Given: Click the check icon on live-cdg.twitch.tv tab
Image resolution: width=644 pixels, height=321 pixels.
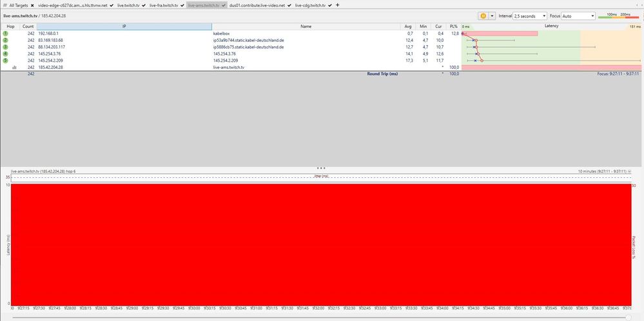Looking at the screenshot, I should pos(330,5).
